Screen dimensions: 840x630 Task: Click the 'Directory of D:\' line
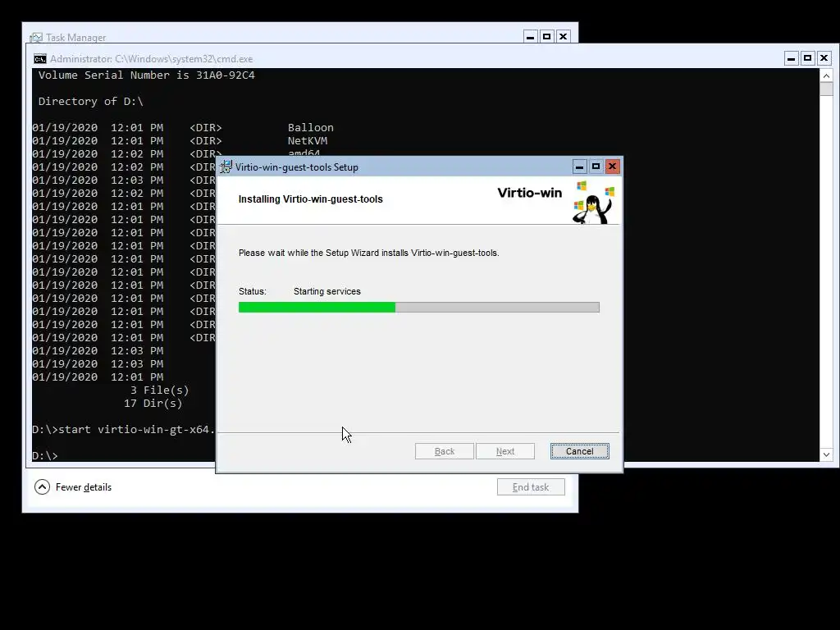90,101
